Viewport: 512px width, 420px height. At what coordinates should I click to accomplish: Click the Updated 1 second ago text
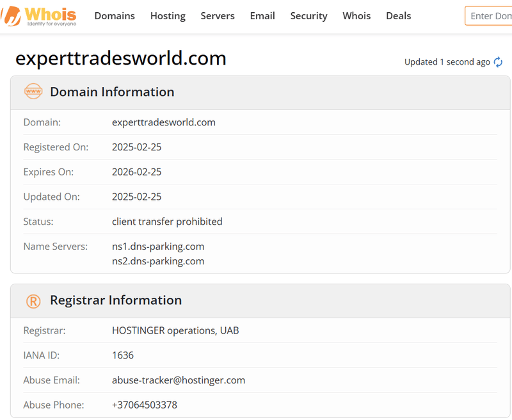[x=447, y=62]
